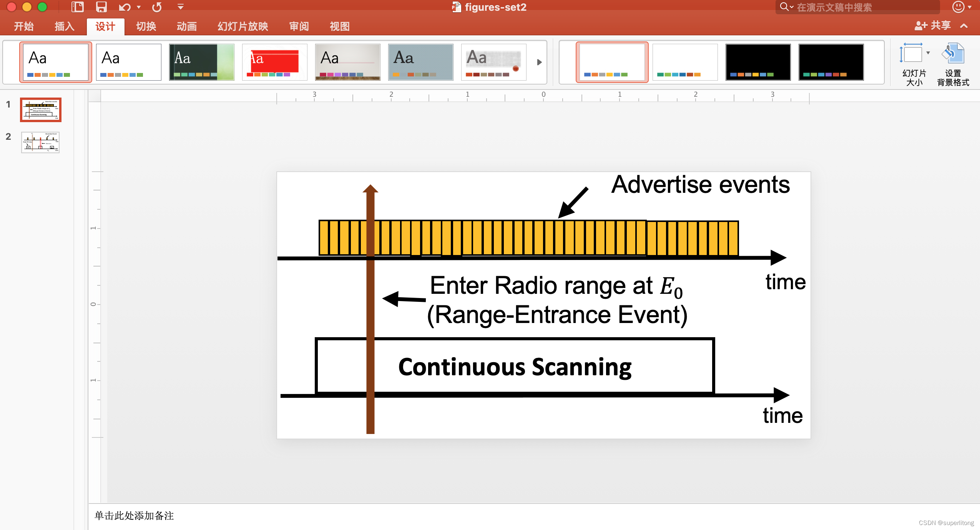Click the horizontal ruler
Image resolution: width=980 pixels, height=530 pixels.
point(543,96)
